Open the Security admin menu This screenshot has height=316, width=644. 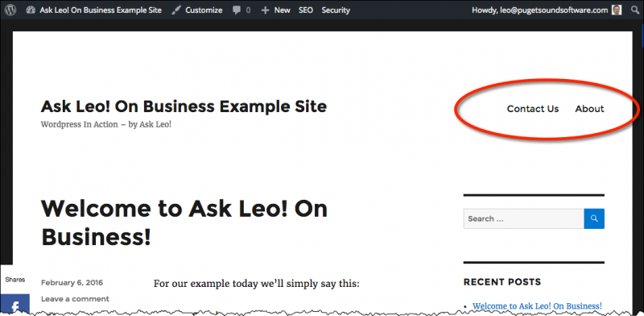tap(336, 10)
